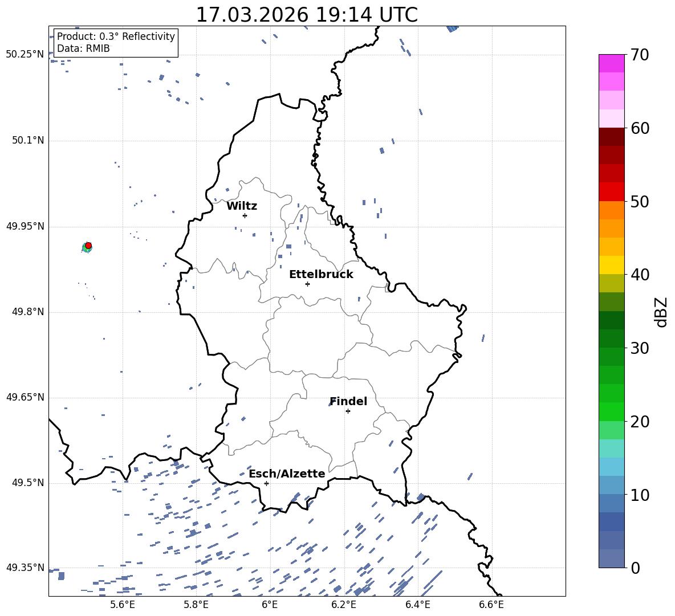The image size is (675, 616).
Task: Click colorbar tick label 40
Action: point(640,275)
